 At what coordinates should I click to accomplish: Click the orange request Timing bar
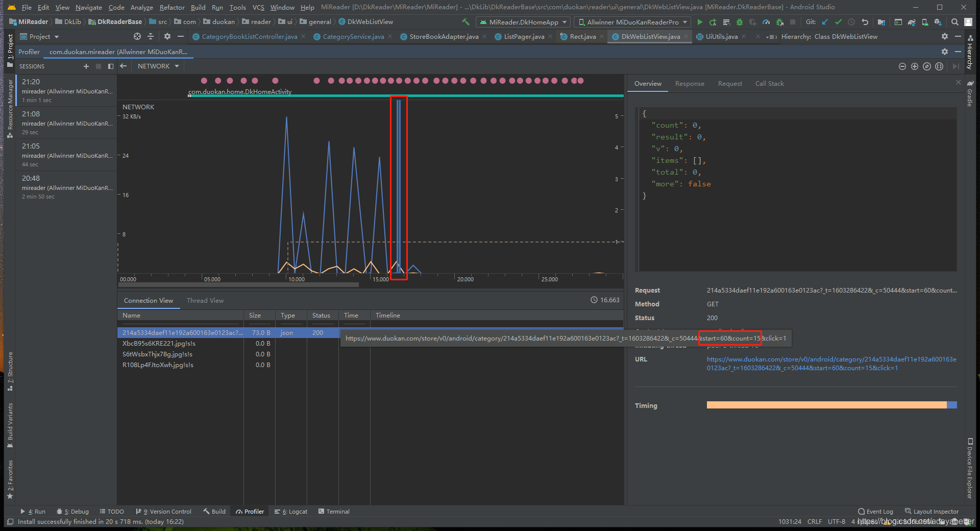pyautogui.click(x=826, y=405)
